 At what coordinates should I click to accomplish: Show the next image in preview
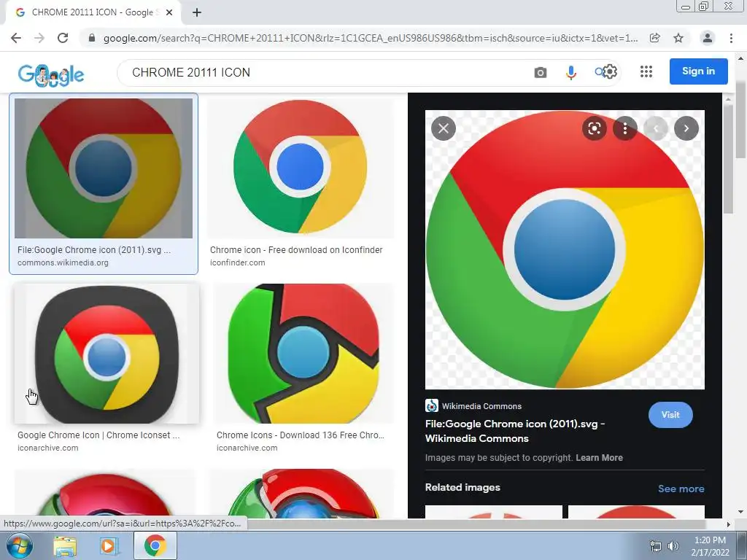point(686,128)
